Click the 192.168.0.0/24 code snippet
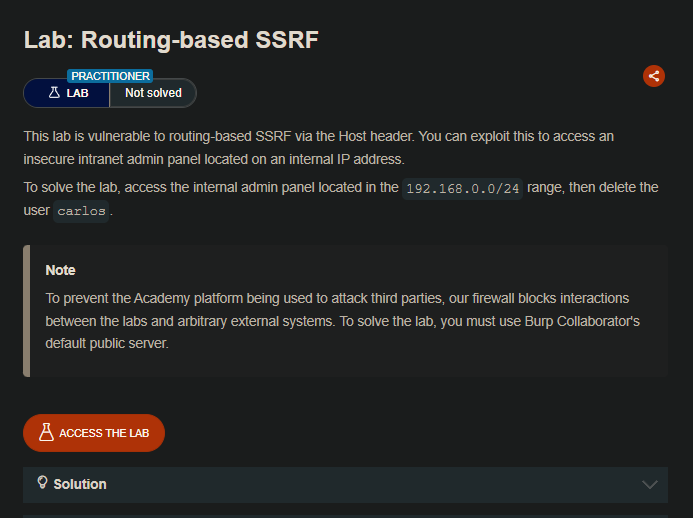Screen dimensions: 693x518 tap(462, 188)
